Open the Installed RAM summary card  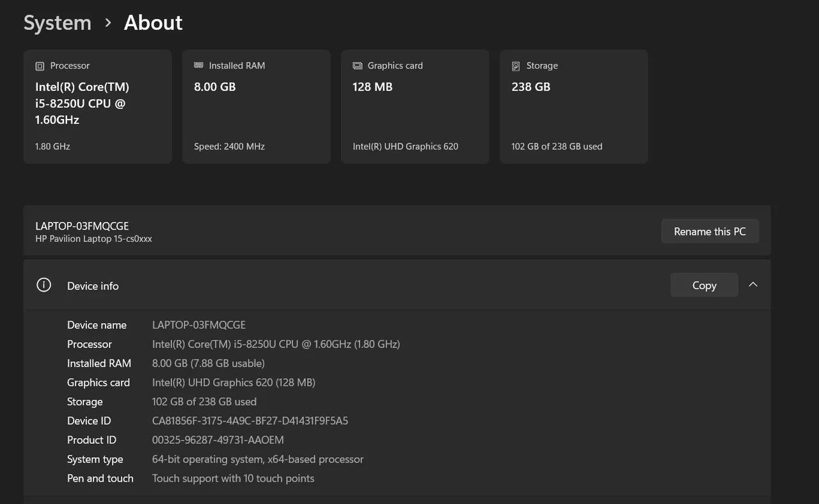pyautogui.click(x=256, y=107)
